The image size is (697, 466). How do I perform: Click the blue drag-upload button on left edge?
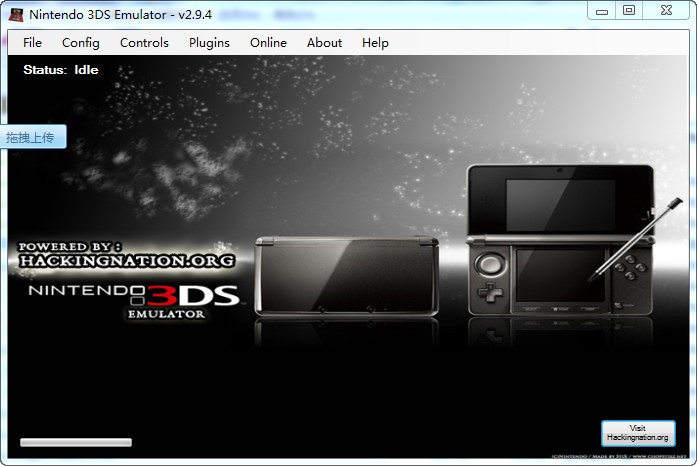click(x=31, y=137)
